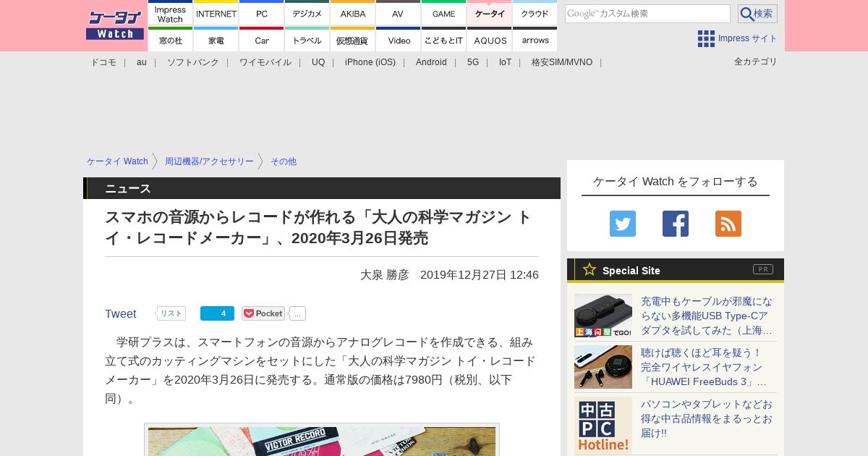Image resolution: width=868 pixels, height=456 pixels.
Task: Click the article headline text
Action: point(318,227)
